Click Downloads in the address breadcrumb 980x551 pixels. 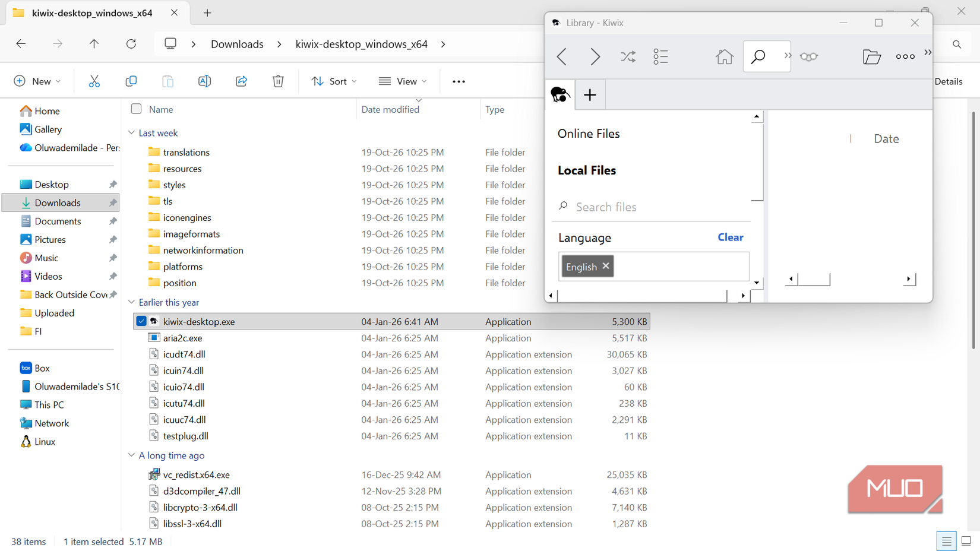tap(237, 44)
